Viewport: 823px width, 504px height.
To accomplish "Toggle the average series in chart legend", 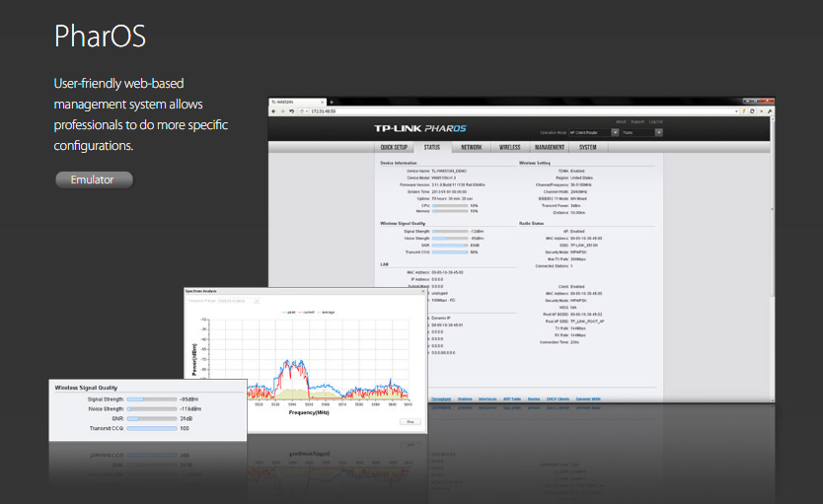I will pyautogui.click(x=326, y=312).
